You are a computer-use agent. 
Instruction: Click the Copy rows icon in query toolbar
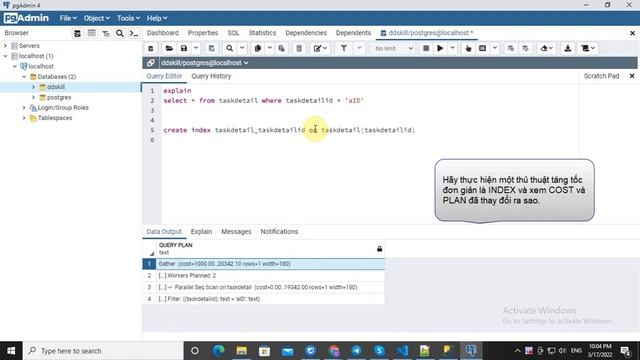(258, 48)
